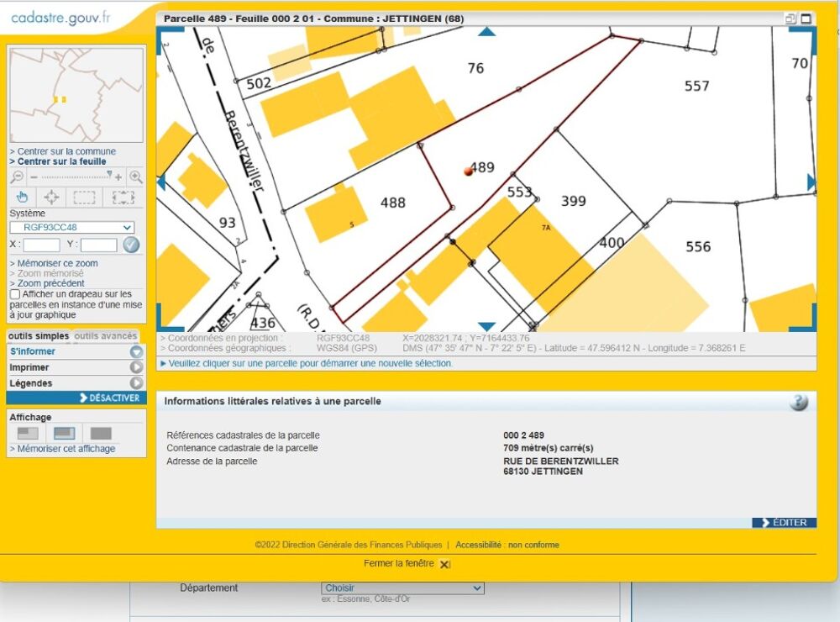840x622 pixels.
Task: Click the zoom level slider handle
Action: tap(109, 175)
